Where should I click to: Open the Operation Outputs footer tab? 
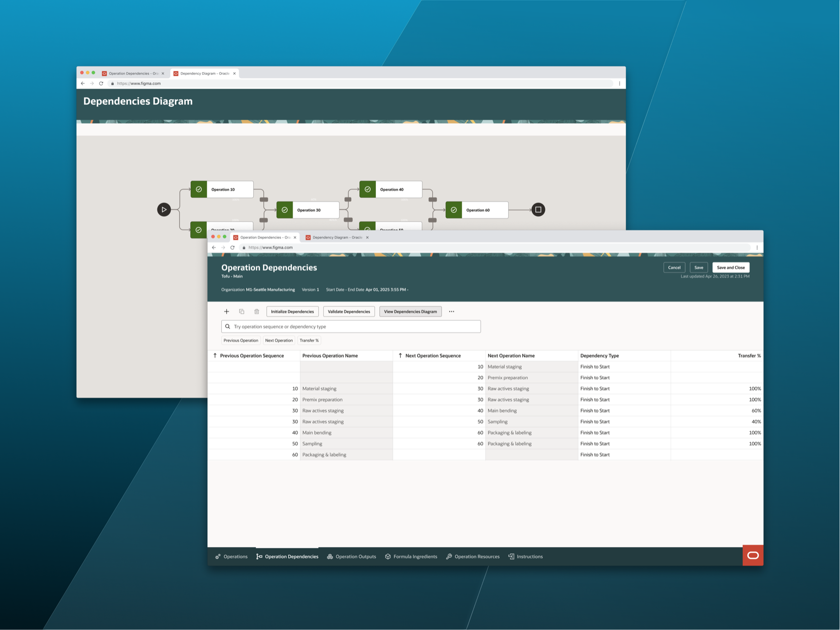[x=352, y=557]
